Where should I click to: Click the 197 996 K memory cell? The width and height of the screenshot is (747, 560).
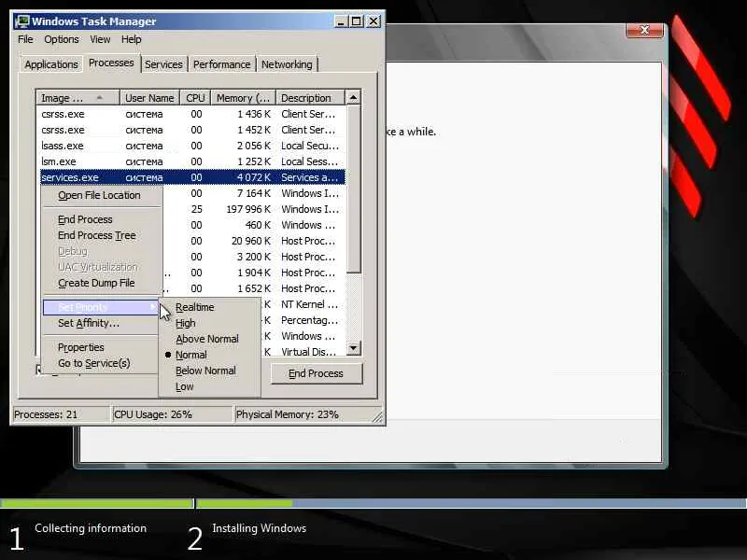pos(248,209)
